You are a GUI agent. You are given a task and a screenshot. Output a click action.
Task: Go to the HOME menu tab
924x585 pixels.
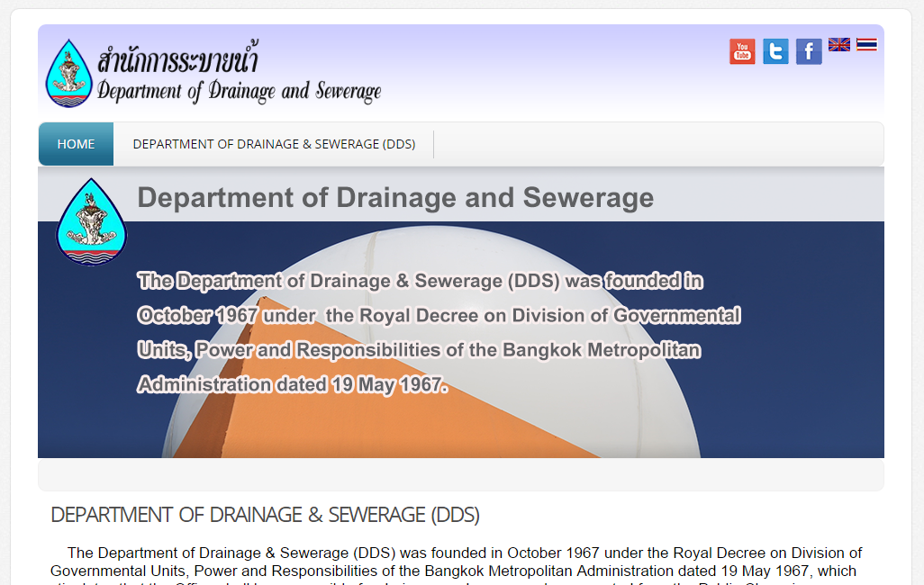(76, 144)
